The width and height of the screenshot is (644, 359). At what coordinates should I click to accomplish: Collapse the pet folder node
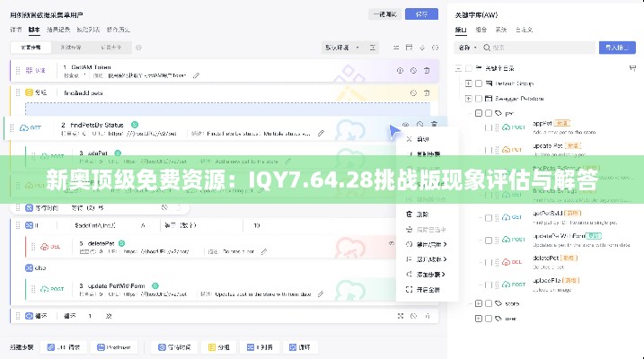479,113
